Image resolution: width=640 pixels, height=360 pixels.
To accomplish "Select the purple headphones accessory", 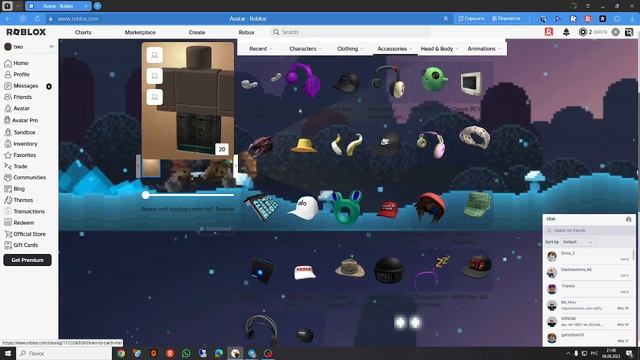I will (x=303, y=80).
